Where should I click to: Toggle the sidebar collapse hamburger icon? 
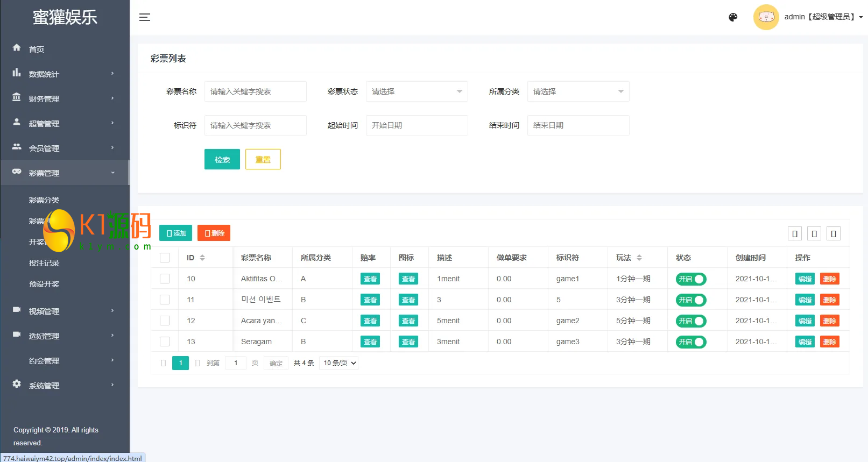145,17
